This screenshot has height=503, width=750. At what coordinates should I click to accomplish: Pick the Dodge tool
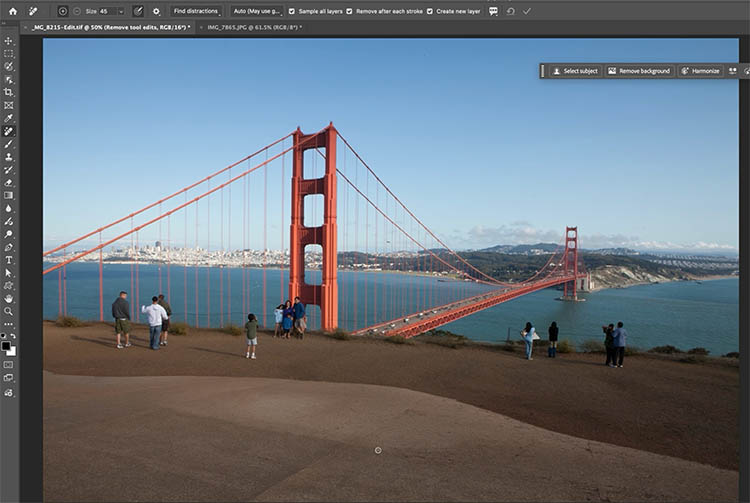(9, 234)
